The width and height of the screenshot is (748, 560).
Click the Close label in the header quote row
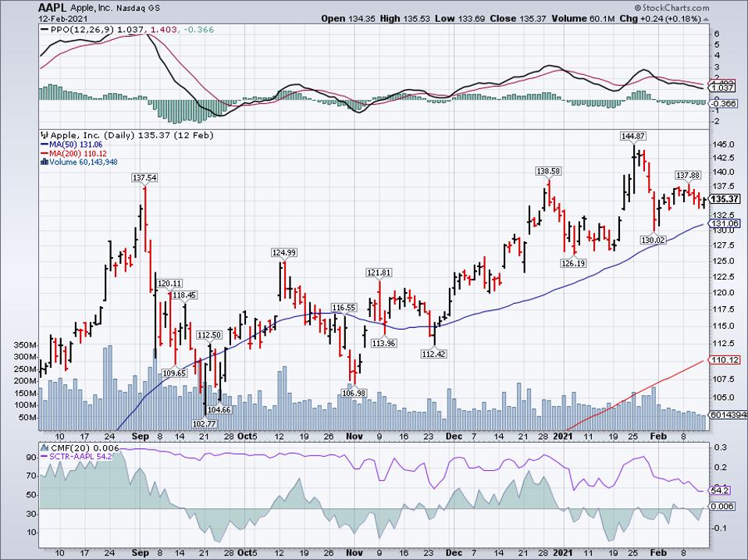(x=503, y=19)
